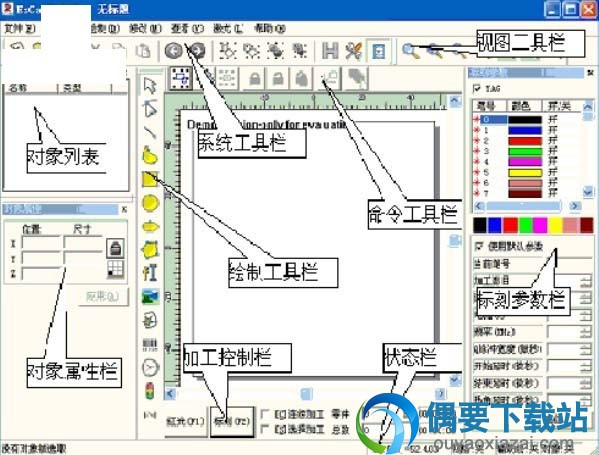The width and height of the screenshot is (599, 455).
Task: Click the Q脉冲宽度 spinner arrows
Action: tap(586, 349)
